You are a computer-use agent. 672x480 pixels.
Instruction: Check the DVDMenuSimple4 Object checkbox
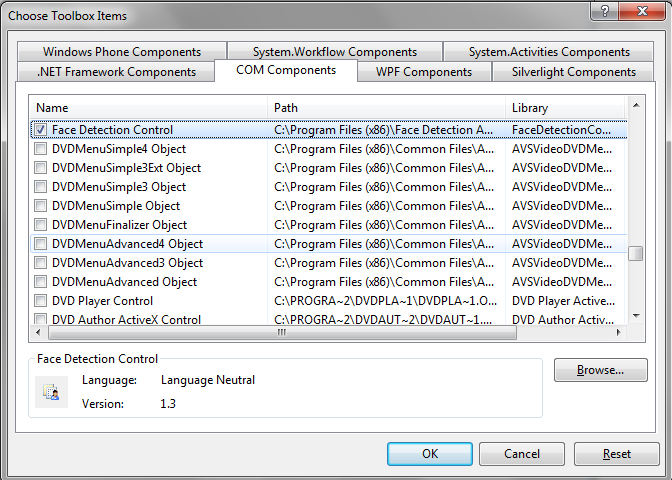coord(40,149)
